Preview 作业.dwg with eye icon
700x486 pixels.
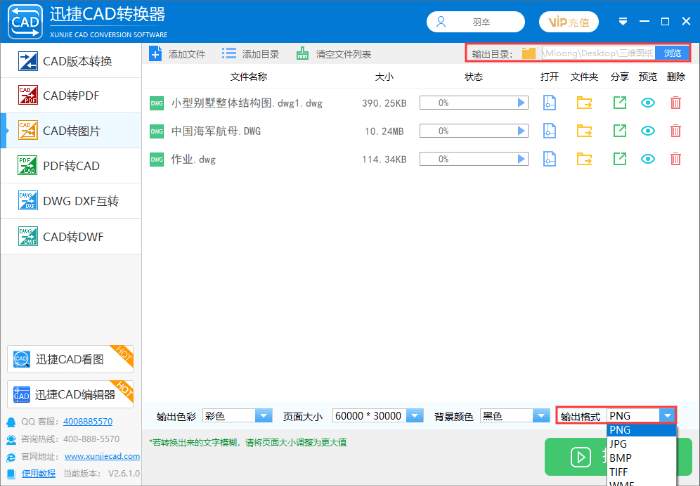point(648,159)
